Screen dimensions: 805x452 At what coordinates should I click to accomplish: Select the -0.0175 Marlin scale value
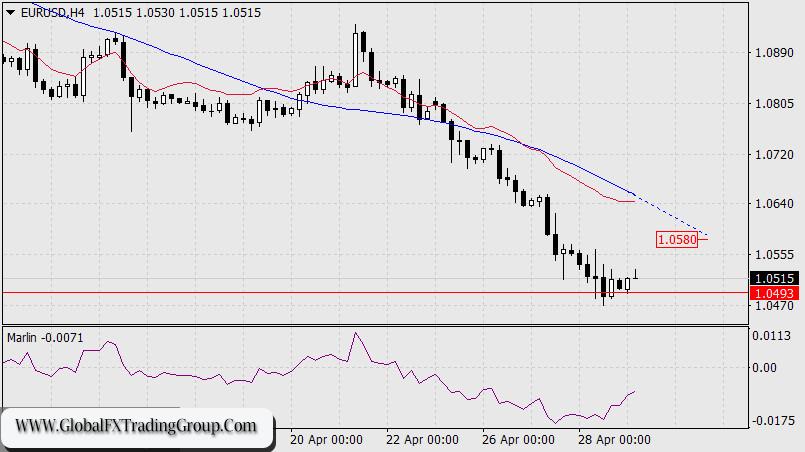(773, 421)
